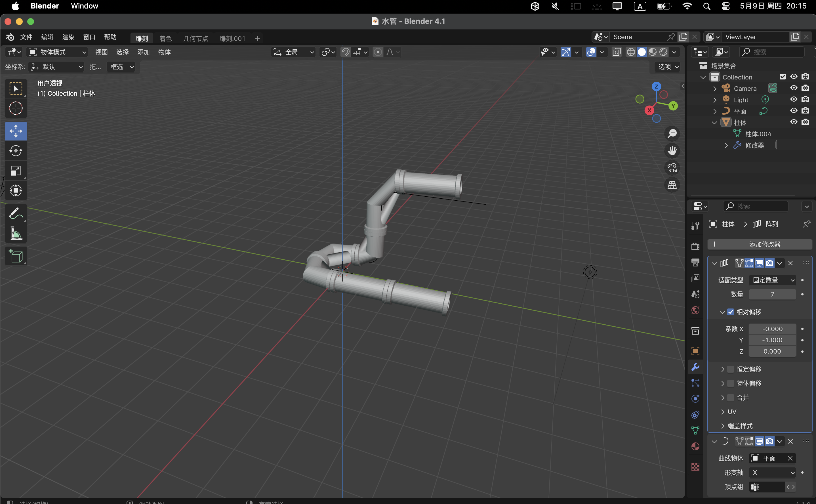This screenshot has width=816, height=504.
Task: Click the pan view hand icon
Action: point(672,151)
